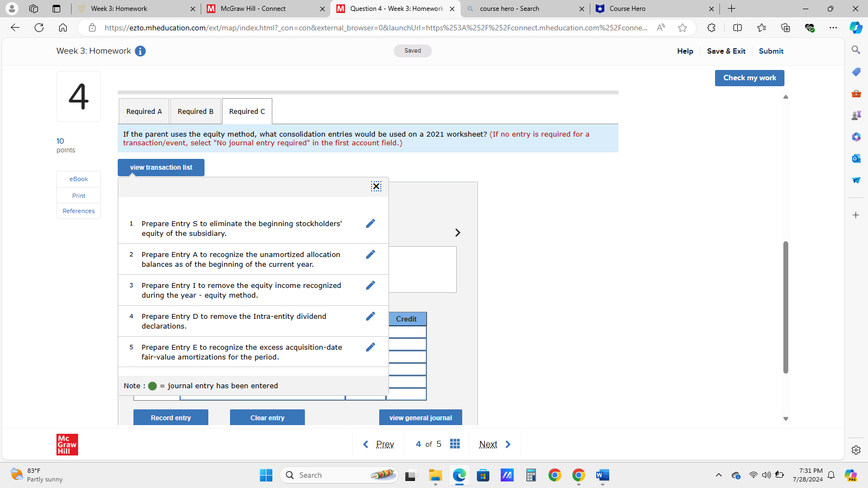Image resolution: width=868 pixels, height=488 pixels.
Task: Click the McGraw Hill logo
Action: (67, 445)
